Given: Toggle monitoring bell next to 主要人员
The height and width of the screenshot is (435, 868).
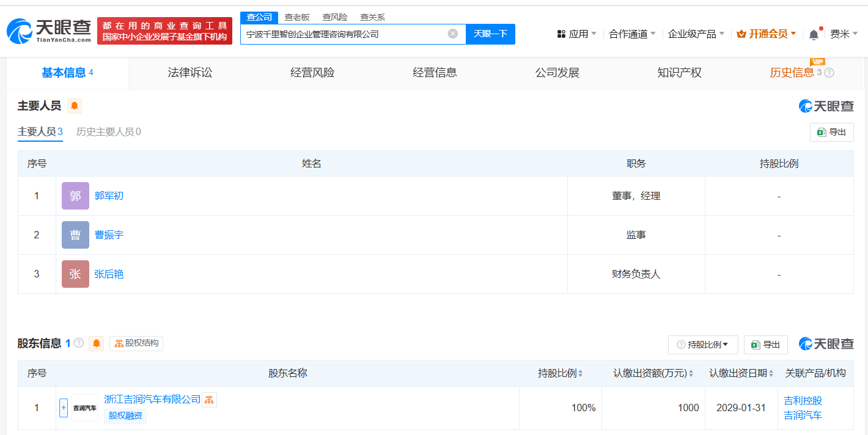Looking at the screenshot, I should [x=74, y=105].
